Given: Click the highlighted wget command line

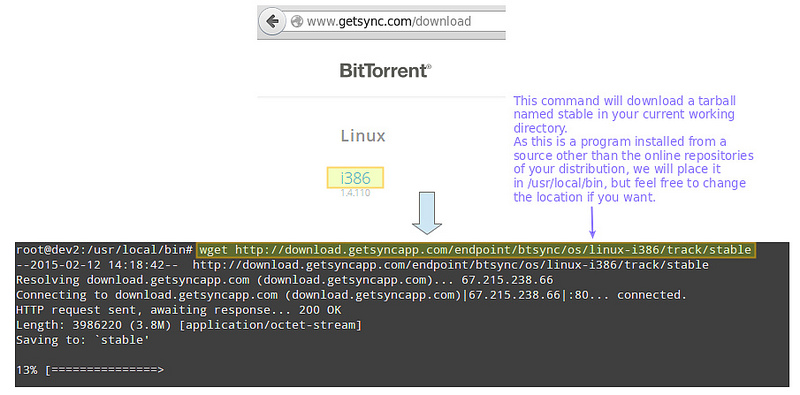Looking at the screenshot, I should click(476, 250).
